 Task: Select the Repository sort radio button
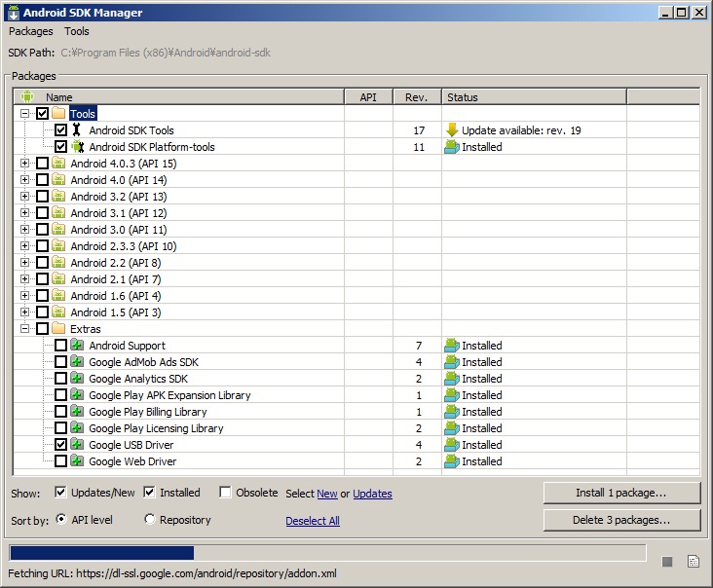click(150, 519)
